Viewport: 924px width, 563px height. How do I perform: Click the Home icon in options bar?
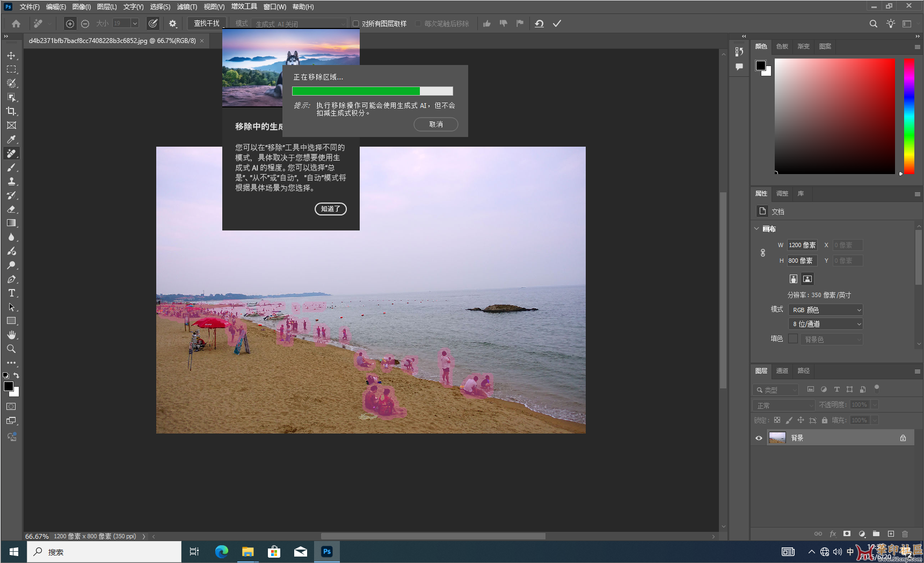coord(16,24)
